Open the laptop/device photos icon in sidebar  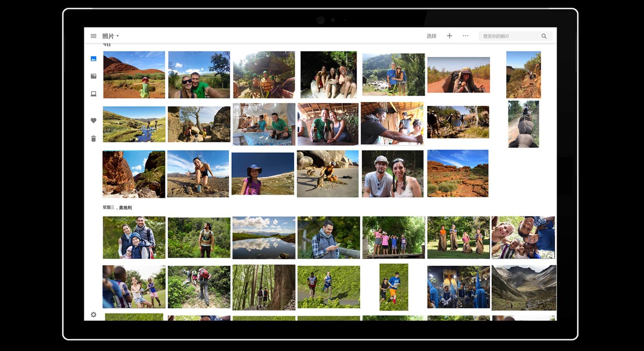point(93,94)
